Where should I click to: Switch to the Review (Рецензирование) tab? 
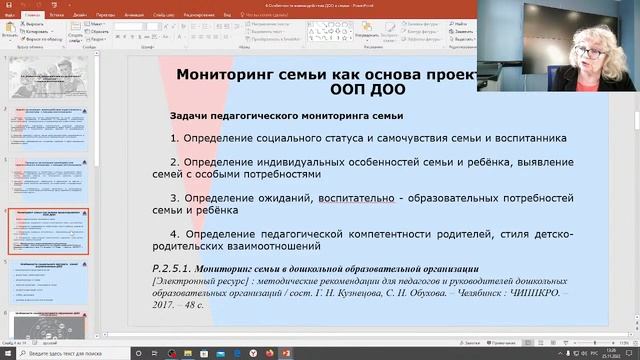click(199, 15)
